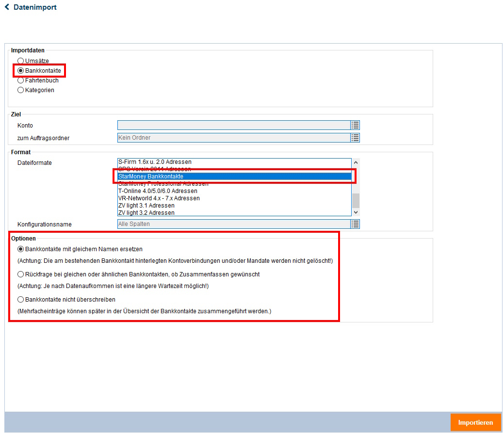Choose the Fahrtenbuch radio button
The image size is (504, 433).
(20, 80)
